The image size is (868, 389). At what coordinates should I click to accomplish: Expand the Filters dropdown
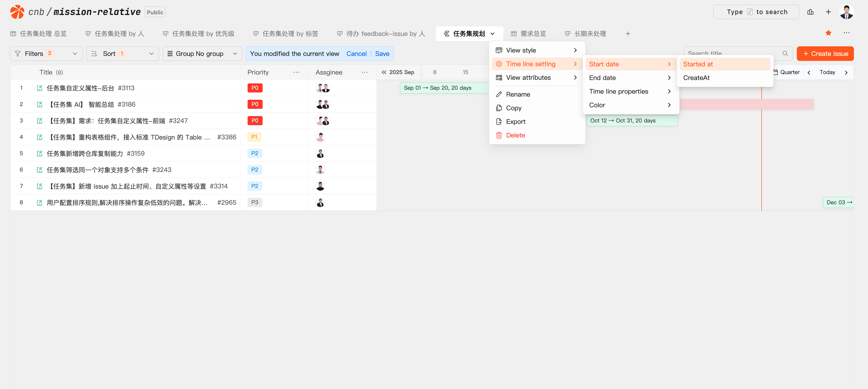coord(47,54)
